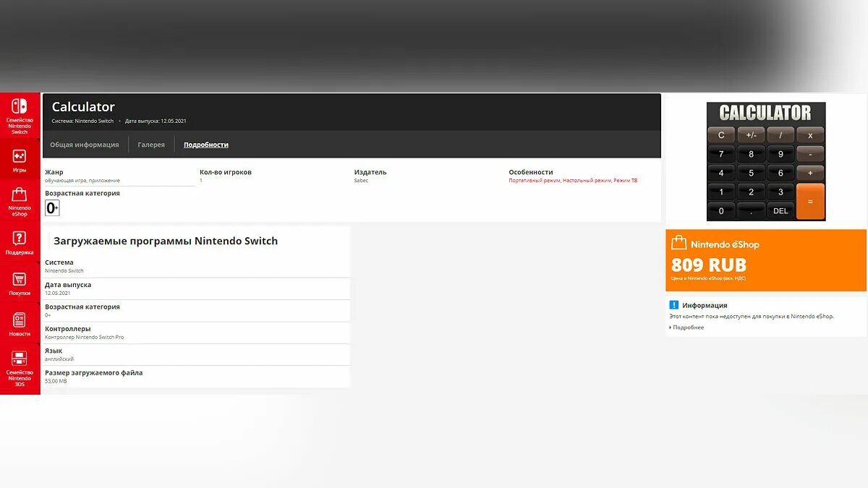The height and width of the screenshot is (488, 868).
Task: Click the Особенности label
Action: pos(531,172)
